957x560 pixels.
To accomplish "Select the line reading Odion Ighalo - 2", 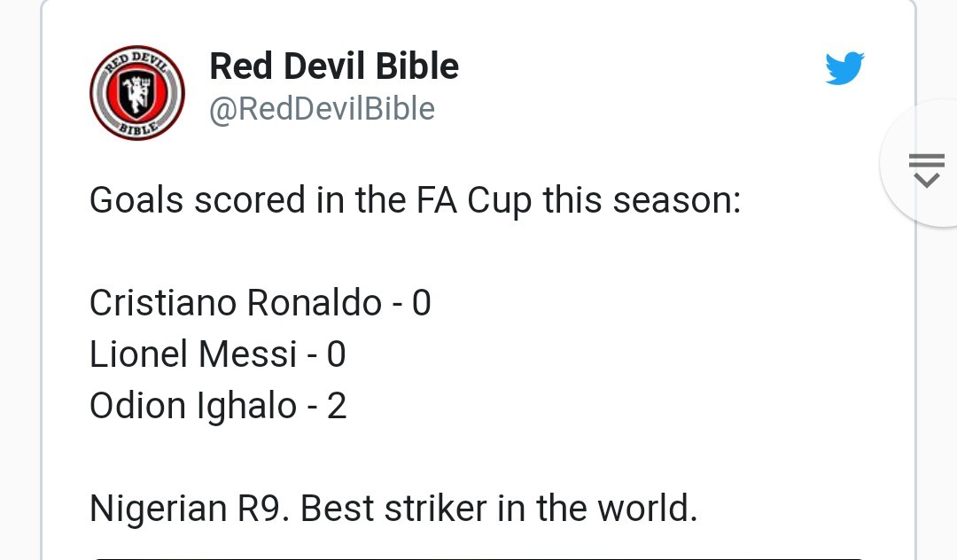I will (217, 405).
